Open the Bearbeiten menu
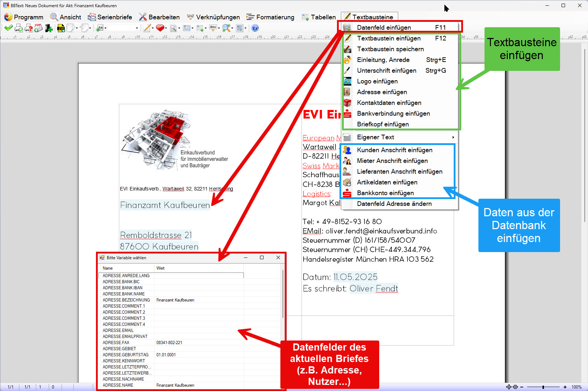 [159, 17]
